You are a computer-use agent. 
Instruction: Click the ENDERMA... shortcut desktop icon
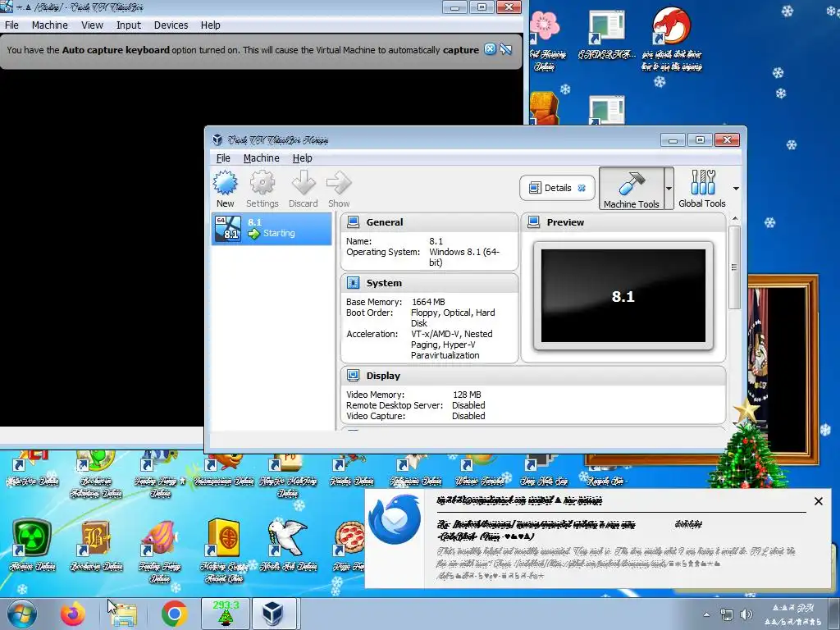click(x=606, y=27)
